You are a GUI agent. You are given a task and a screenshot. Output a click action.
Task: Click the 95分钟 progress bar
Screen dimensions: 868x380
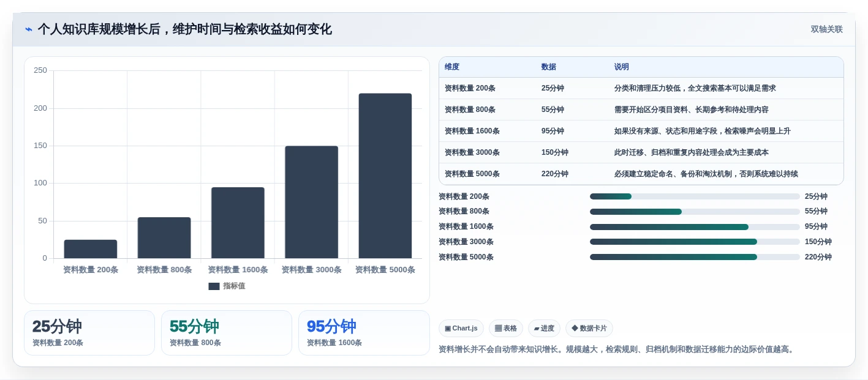(695, 227)
